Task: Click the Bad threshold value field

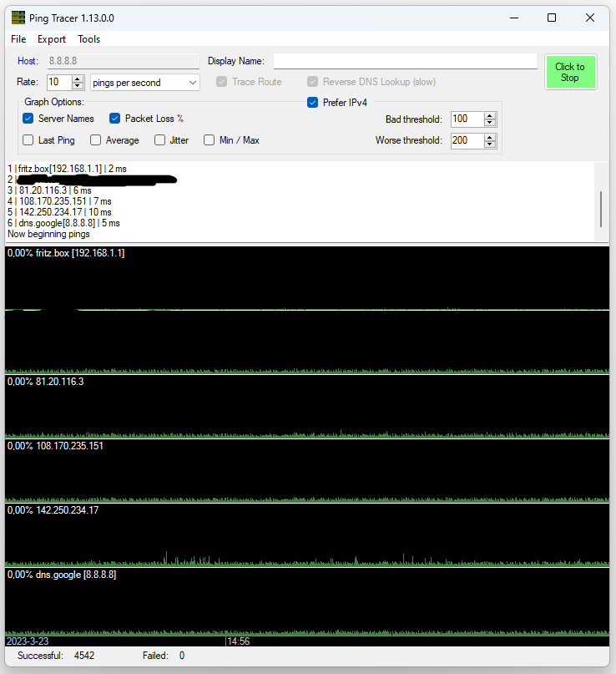Action: click(x=467, y=119)
